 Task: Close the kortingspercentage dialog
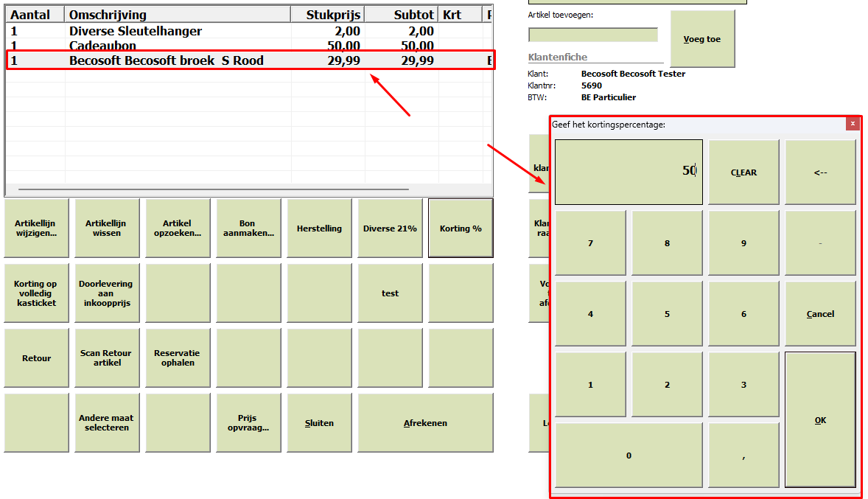pyautogui.click(x=853, y=124)
